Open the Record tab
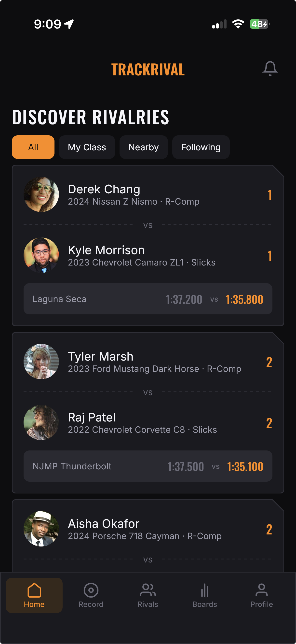This screenshot has height=644, width=296. tap(91, 595)
